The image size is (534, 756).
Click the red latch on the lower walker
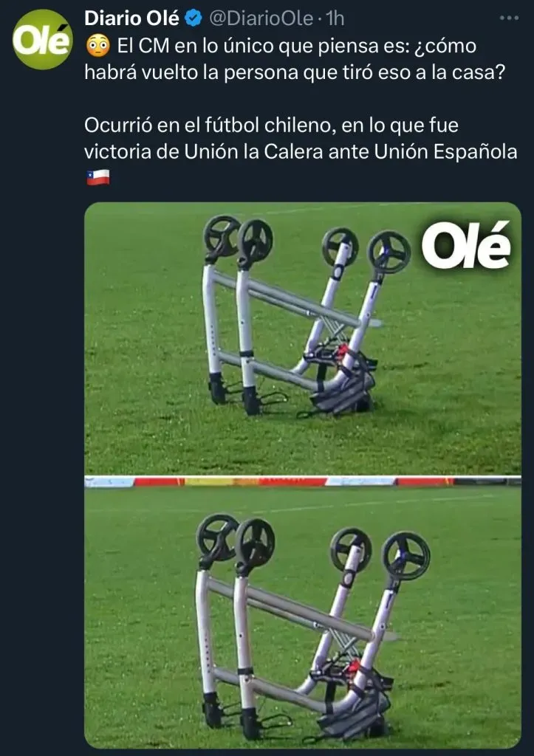pos(354,667)
